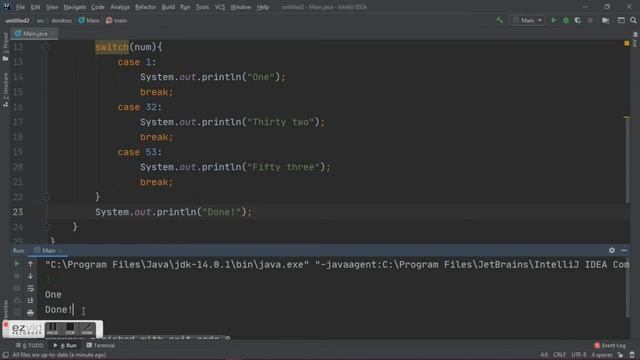Click the src breadcrumb

[x=40, y=20]
